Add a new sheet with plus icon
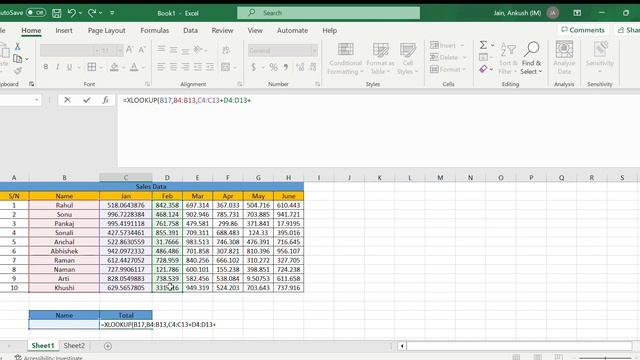Viewport: 640px width, 360px height. [x=108, y=346]
